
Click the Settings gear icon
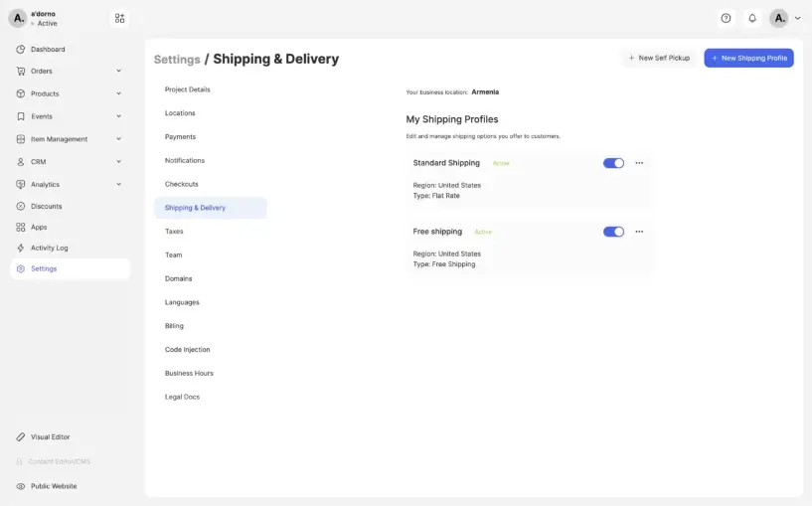point(20,268)
